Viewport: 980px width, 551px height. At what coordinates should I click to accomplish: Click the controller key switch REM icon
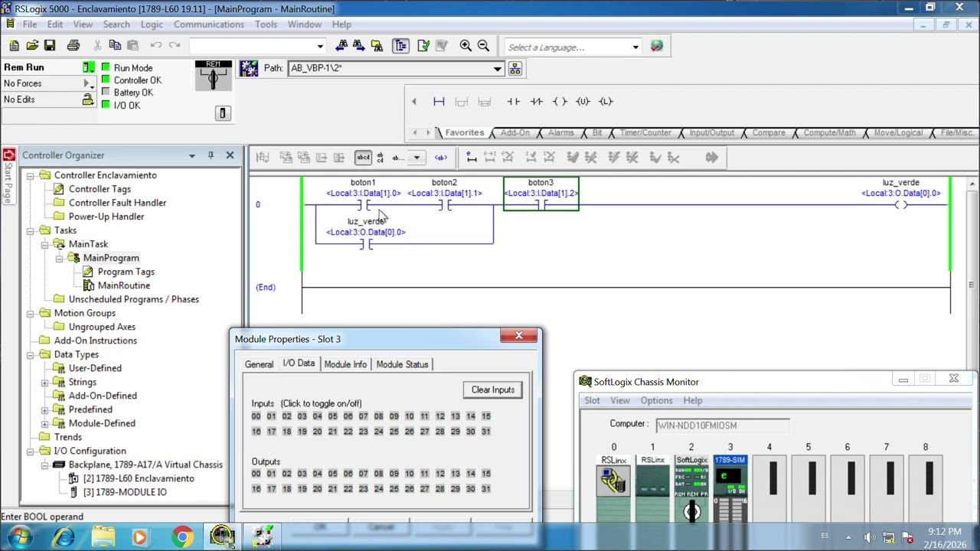coord(213,75)
